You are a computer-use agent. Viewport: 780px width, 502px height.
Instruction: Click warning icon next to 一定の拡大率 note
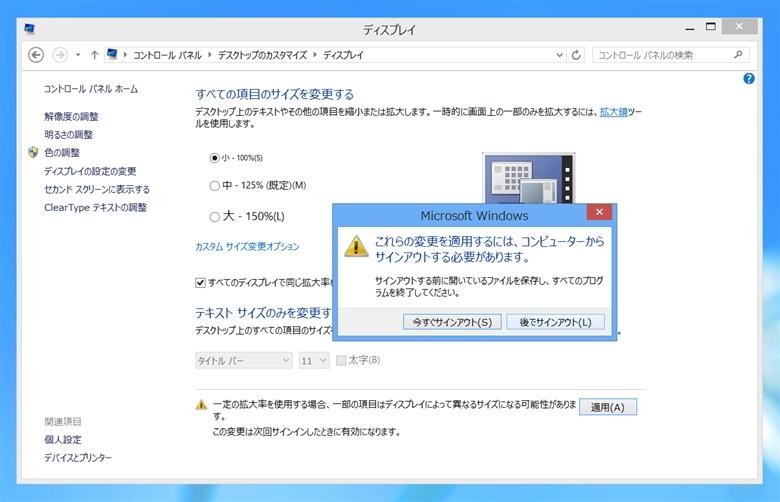pos(201,404)
